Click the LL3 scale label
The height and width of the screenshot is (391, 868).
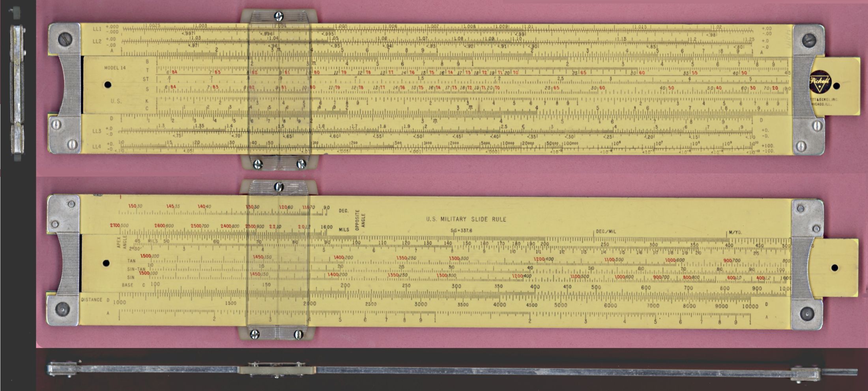click(97, 131)
